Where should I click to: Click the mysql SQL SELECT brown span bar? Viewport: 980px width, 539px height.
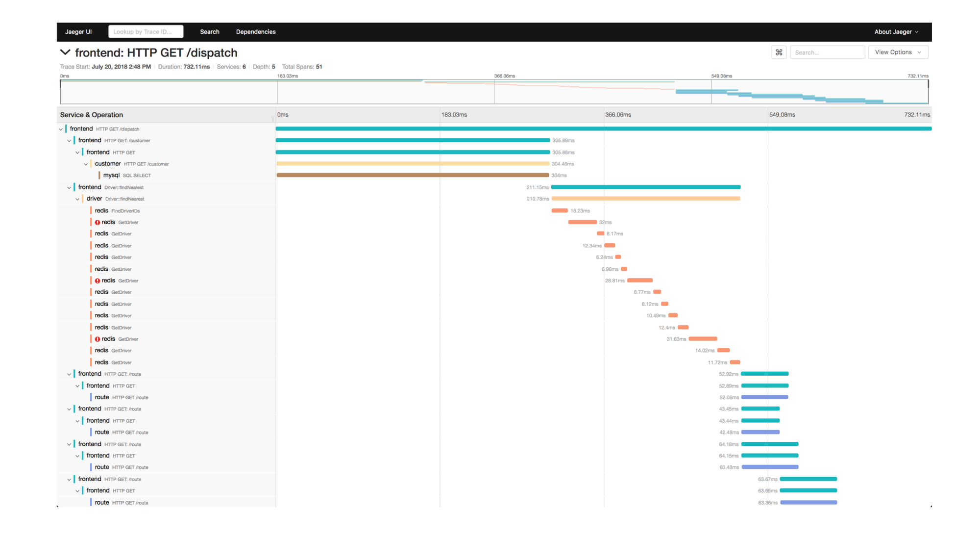point(412,175)
